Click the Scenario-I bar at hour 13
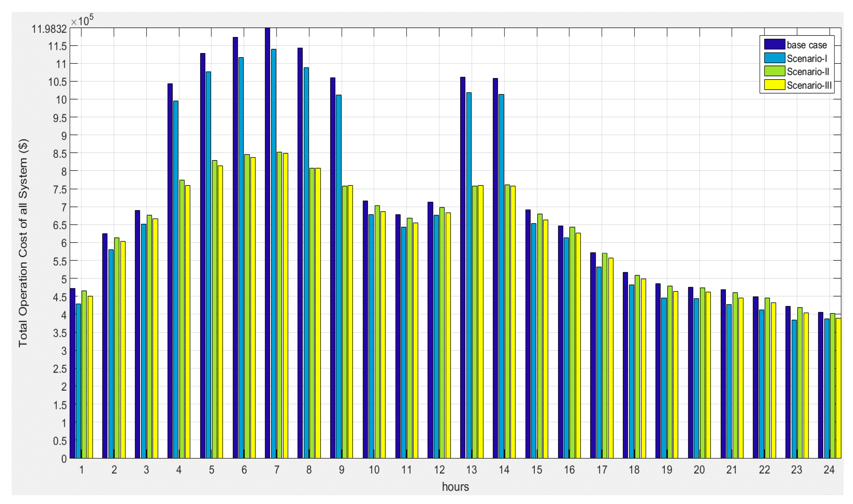853x504 pixels. click(469, 275)
